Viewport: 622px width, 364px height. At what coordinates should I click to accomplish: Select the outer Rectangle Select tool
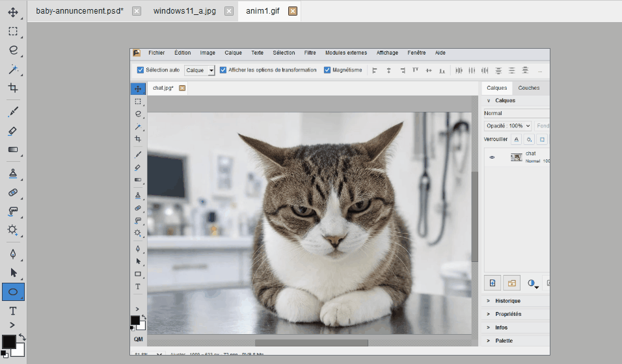point(13,31)
